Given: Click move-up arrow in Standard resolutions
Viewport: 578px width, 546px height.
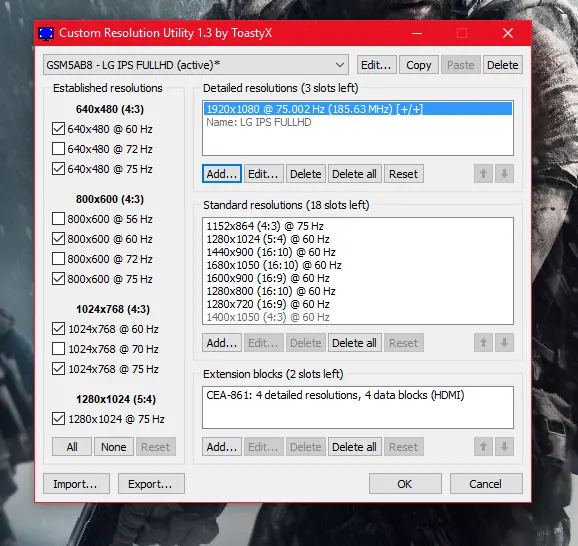Looking at the screenshot, I should (x=483, y=343).
